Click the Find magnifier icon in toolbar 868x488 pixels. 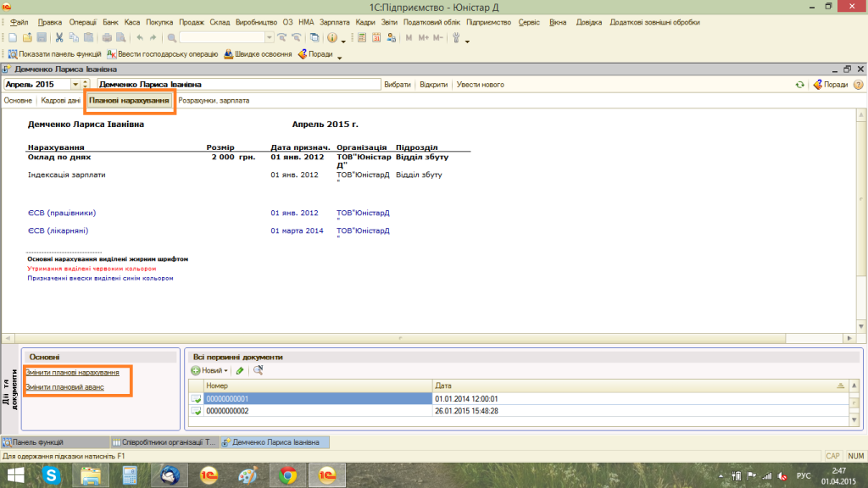[x=172, y=37]
